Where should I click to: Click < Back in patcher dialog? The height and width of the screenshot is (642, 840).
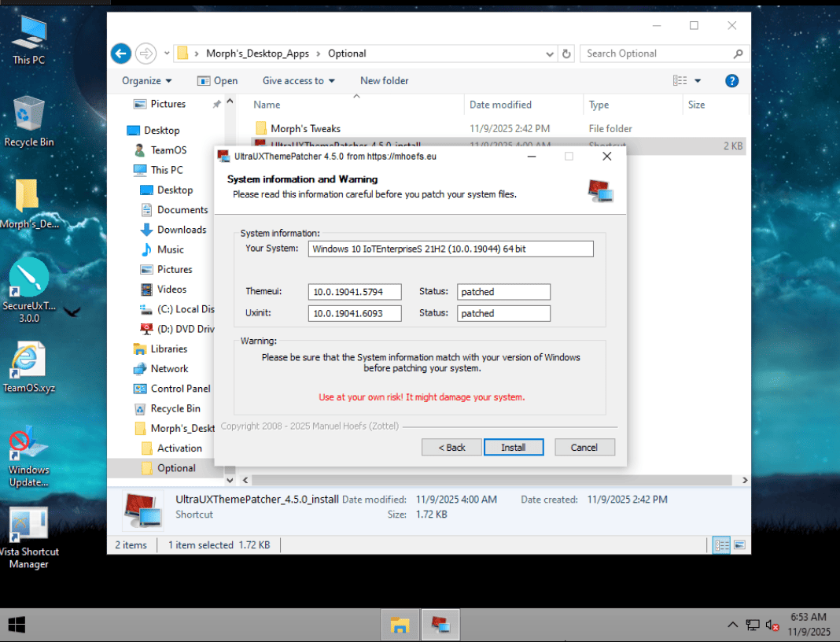tap(451, 448)
